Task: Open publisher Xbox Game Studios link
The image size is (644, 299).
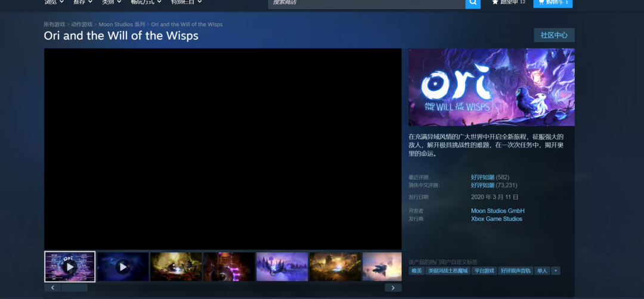Action: click(497, 219)
